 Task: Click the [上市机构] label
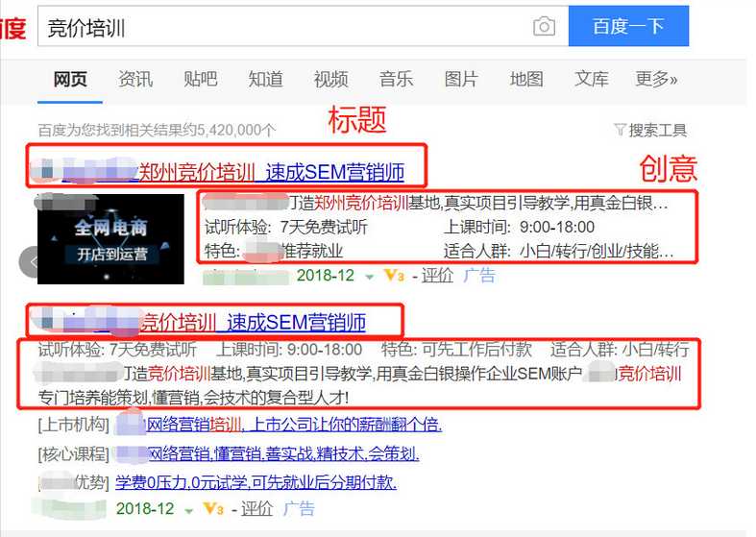click(74, 425)
